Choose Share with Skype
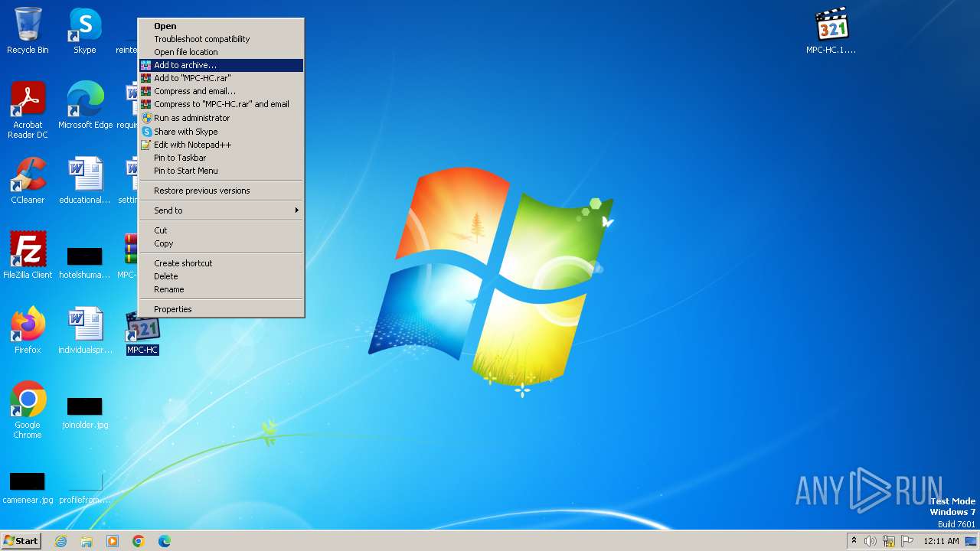980x551 pixels. click(x=221, y=132)
